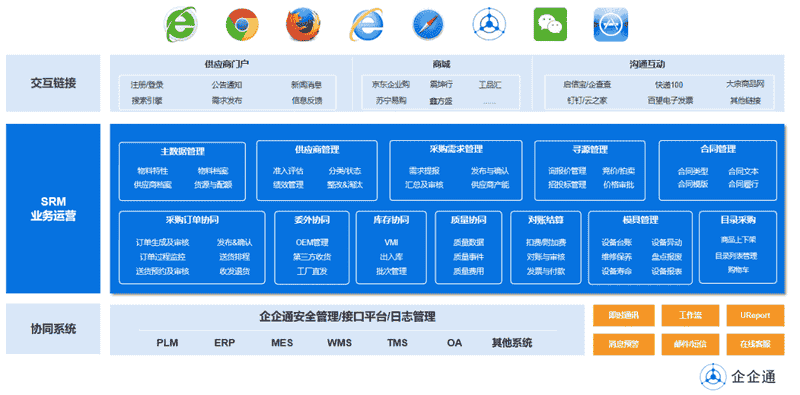Click the 采购需求管理 module title
This screenshot has width=800, height=395.
[x=456, y=149]
